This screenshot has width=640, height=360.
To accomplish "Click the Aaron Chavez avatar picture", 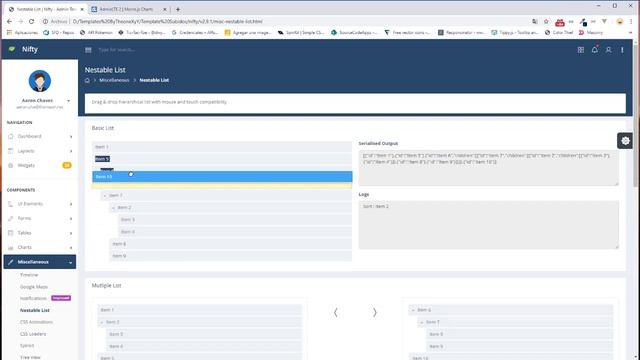I will point(40,81).
